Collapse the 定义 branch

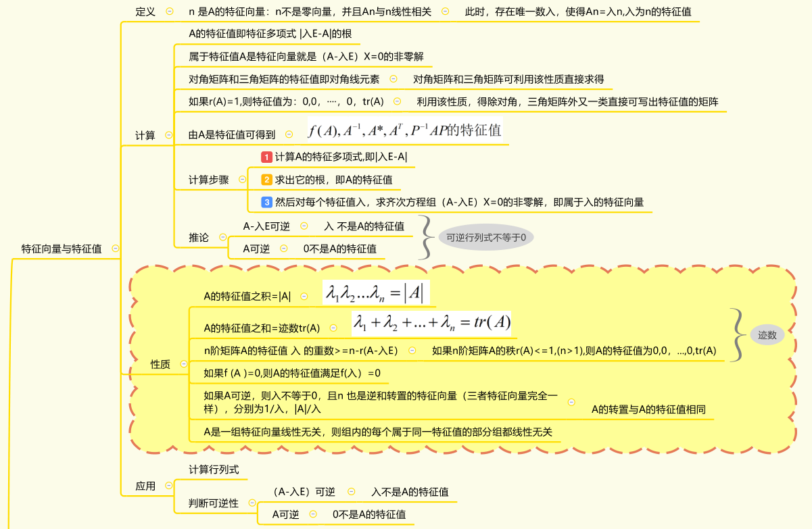169,11
